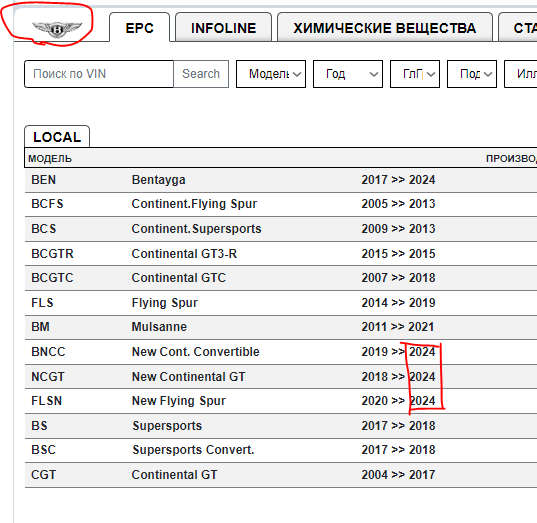Select Continental GTC row
The width and height of the screenshot is (537, 523).
click(x=281, y=278)
